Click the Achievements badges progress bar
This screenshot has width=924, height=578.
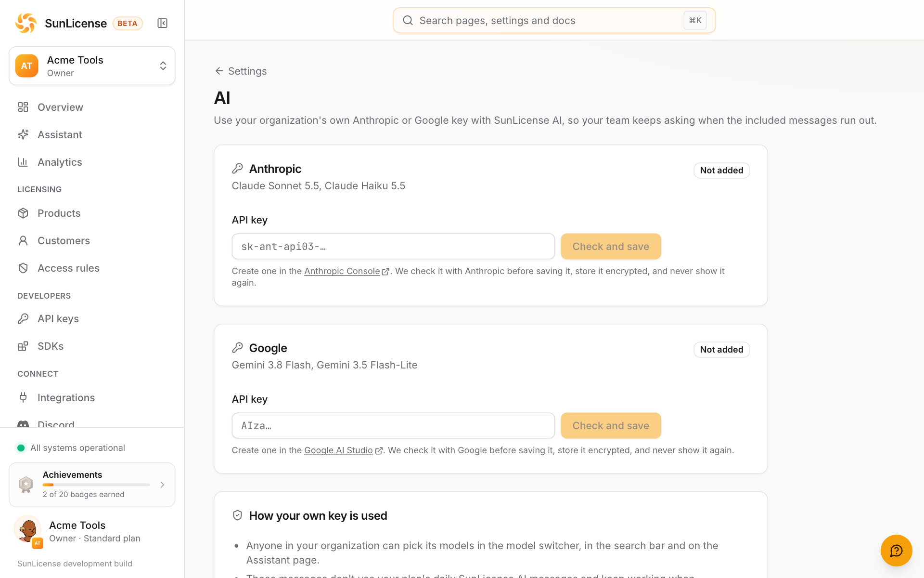[x=96, y=485]
